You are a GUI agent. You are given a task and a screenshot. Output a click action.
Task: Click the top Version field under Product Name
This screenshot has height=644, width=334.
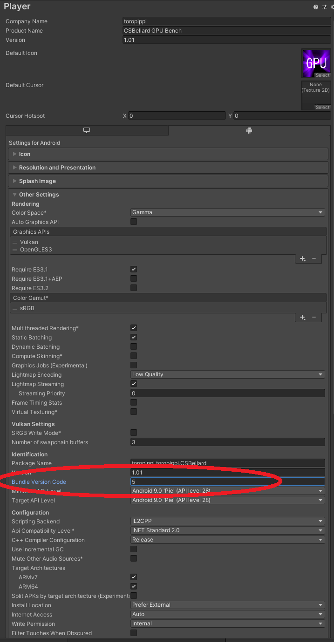(x=226, y=40)
